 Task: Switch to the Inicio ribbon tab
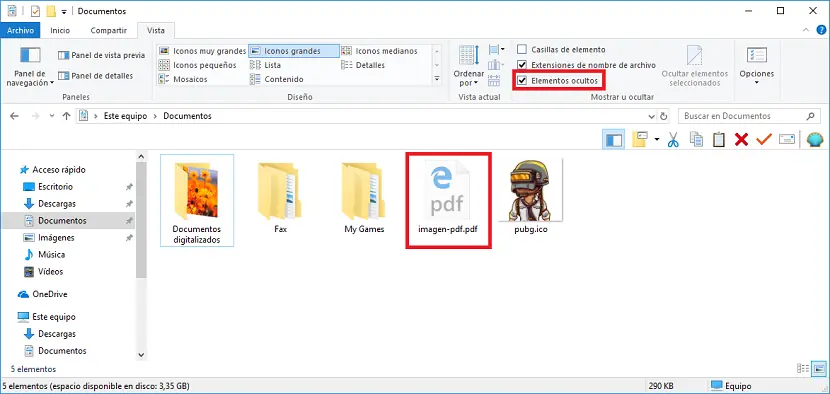[x=60, y=31]
